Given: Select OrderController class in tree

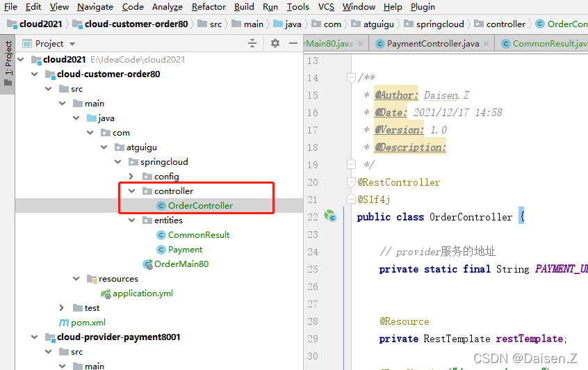Looking at the screenshot, I should point(200,206).
